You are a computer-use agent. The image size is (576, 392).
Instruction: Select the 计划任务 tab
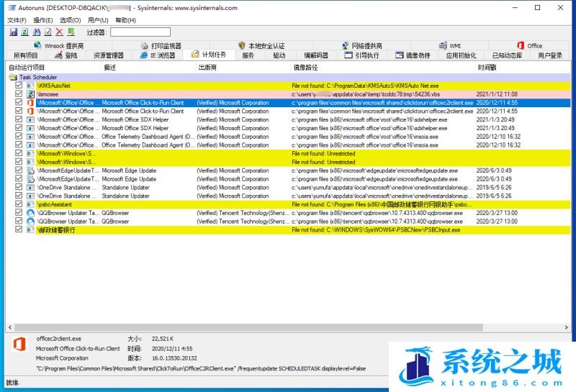209,55
